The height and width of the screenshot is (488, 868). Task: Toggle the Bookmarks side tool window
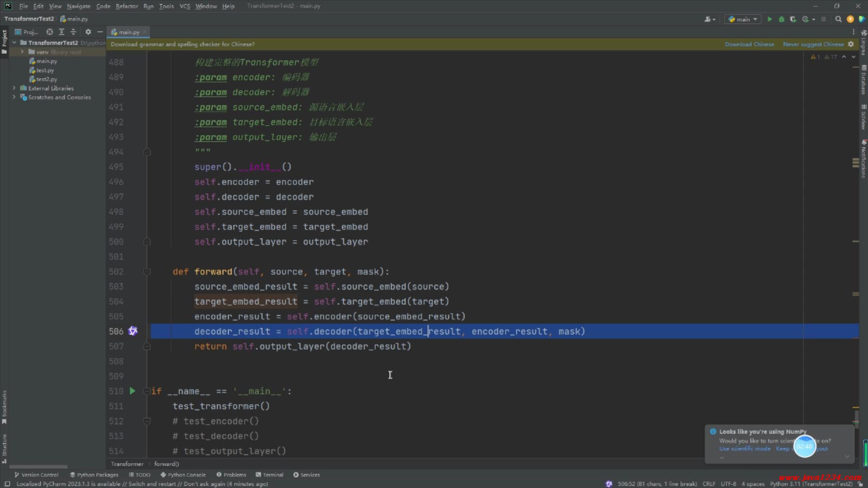pos(5,407)
